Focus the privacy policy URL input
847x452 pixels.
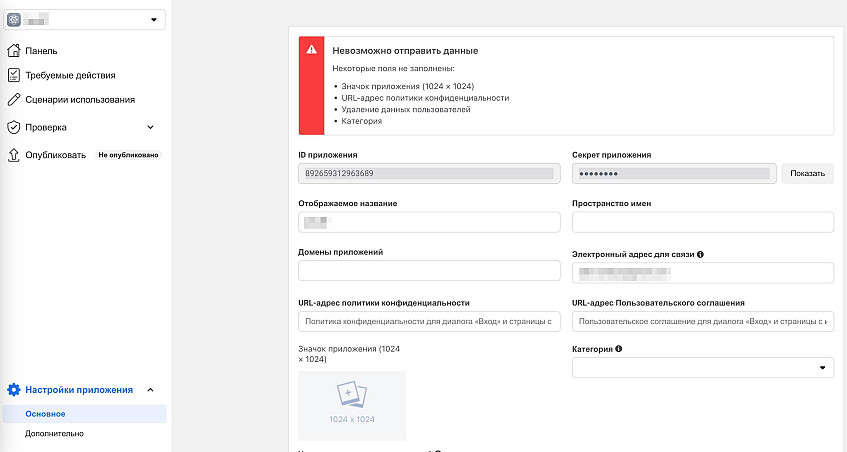click(x=429, y=321)
